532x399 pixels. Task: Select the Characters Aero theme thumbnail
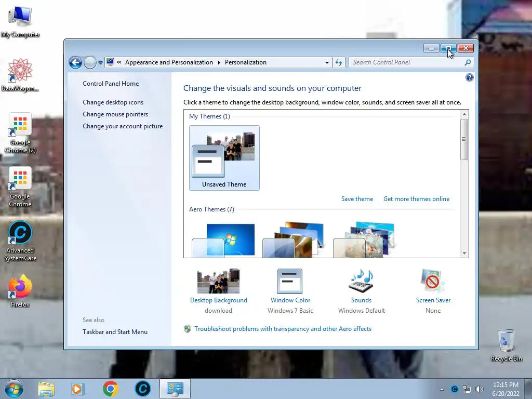(x=364, y=240)
